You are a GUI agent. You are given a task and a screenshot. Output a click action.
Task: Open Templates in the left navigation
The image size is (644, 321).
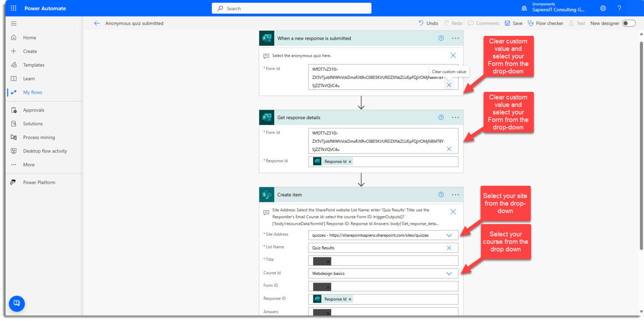34,65
